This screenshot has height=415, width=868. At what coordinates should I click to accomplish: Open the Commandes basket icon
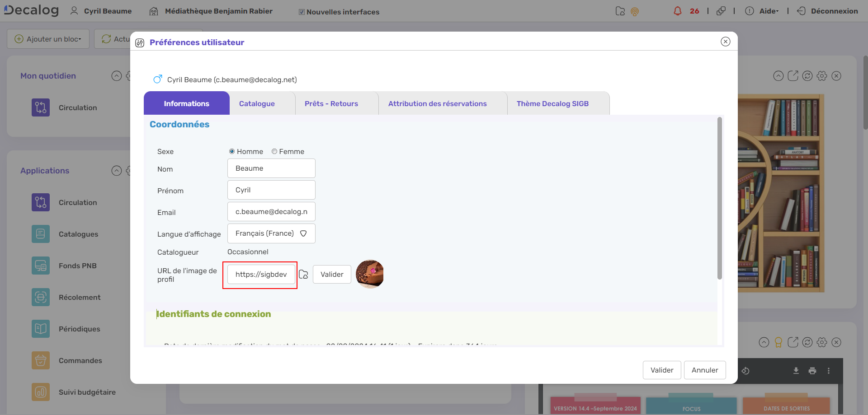coord(41,360)
